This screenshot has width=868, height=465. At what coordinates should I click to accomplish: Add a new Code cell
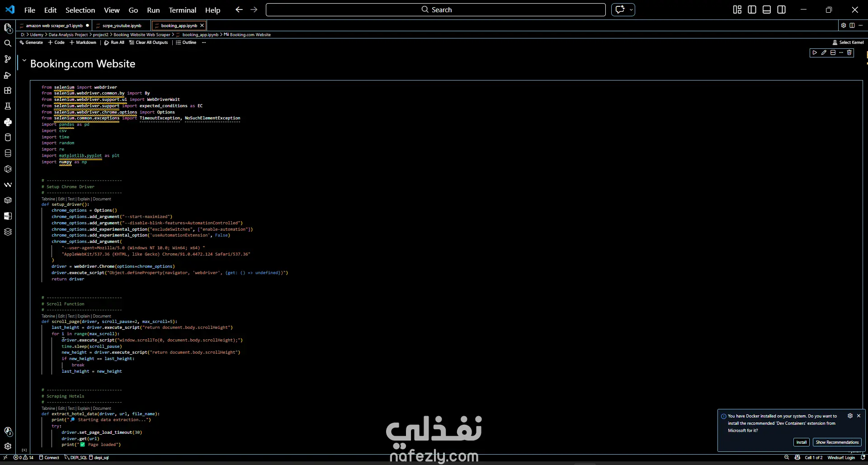coord(57,43)
